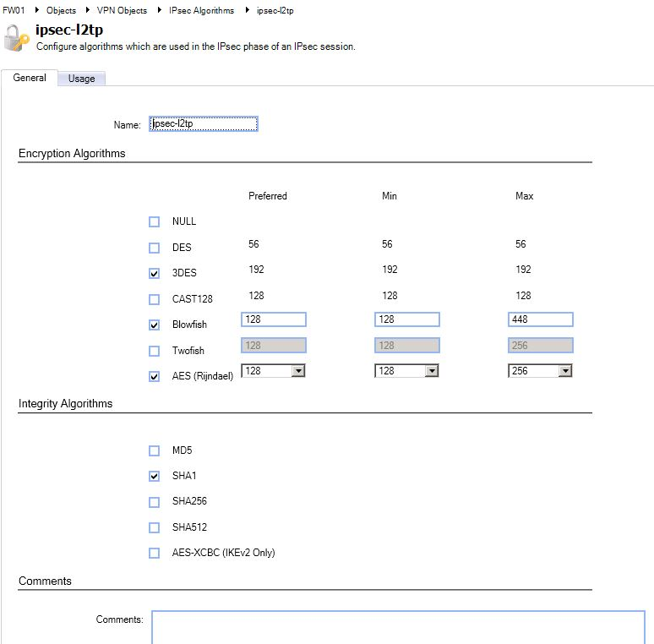Viewport: 654px width, 644px height.
Task: Navigate to VPN Objects in breadcrumb
Action: tap(122, 10)
